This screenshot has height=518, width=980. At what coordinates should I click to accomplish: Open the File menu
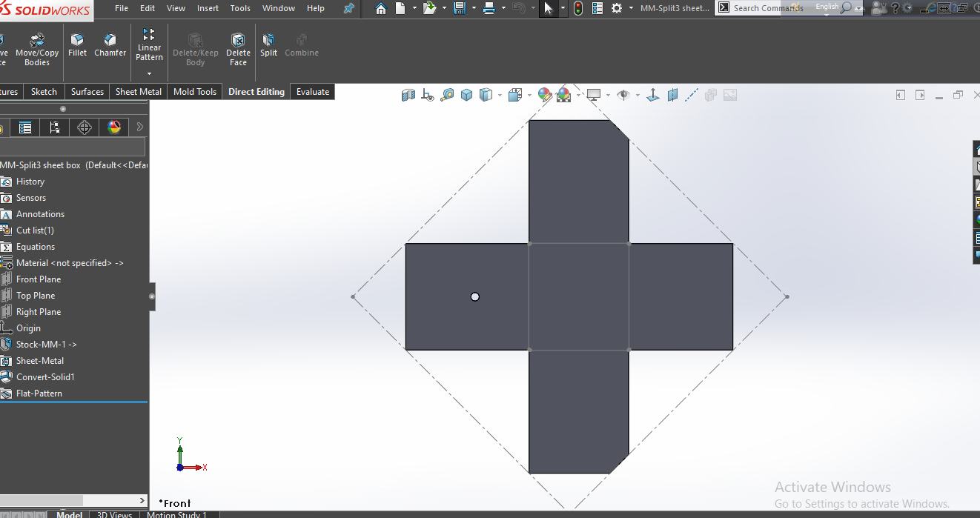tap(122, 8)
